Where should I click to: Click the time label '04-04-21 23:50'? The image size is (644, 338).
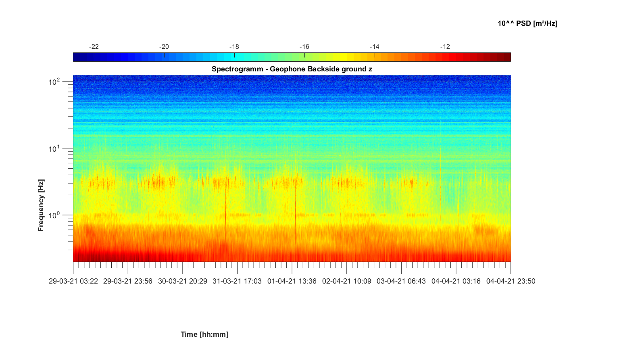coord(511,281)
